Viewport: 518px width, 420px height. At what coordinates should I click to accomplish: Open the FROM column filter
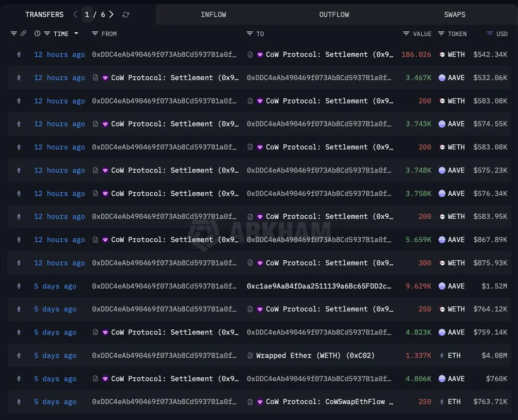tap(95, 34)
